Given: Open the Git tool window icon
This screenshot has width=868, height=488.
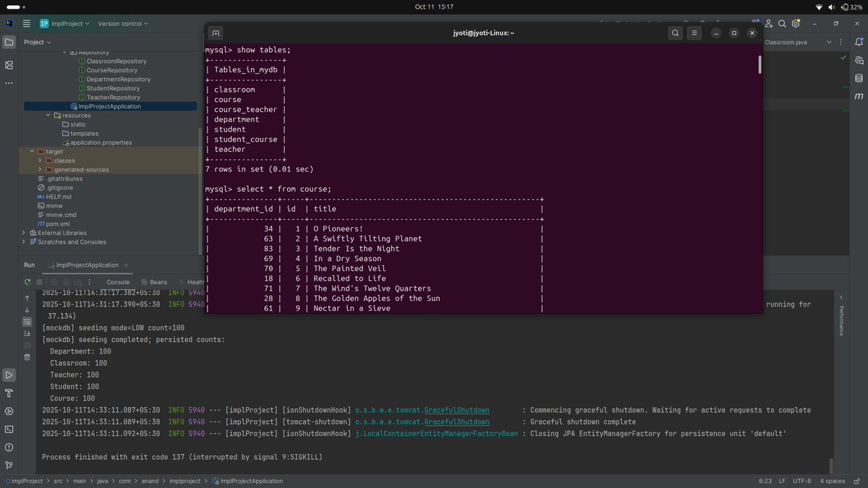Looking at the screenshot, I should tap(9, 465).
